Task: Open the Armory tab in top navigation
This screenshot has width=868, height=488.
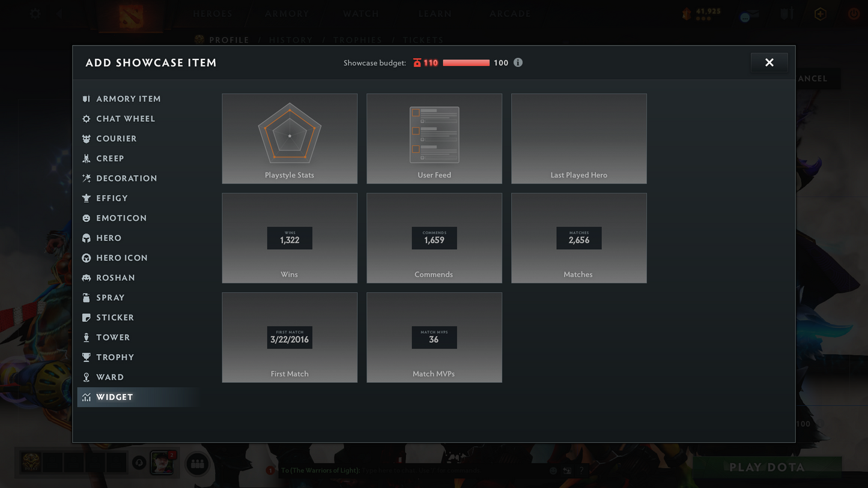Action: pyautogui.click(x=287, y=14)
